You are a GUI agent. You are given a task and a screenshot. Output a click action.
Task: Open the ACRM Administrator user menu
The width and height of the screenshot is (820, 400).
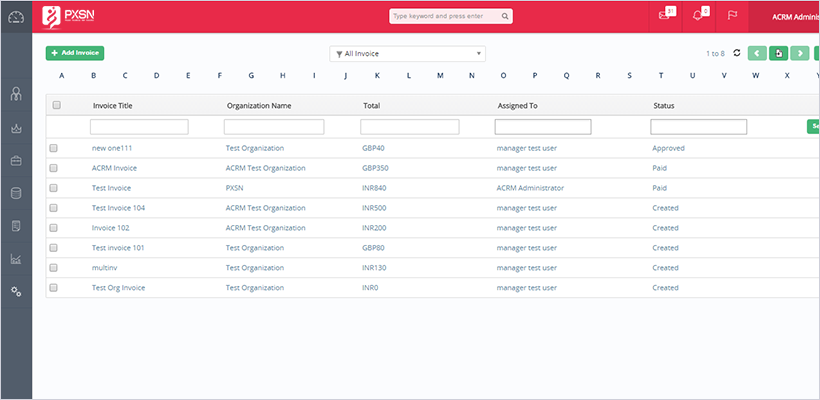[793, 16]
